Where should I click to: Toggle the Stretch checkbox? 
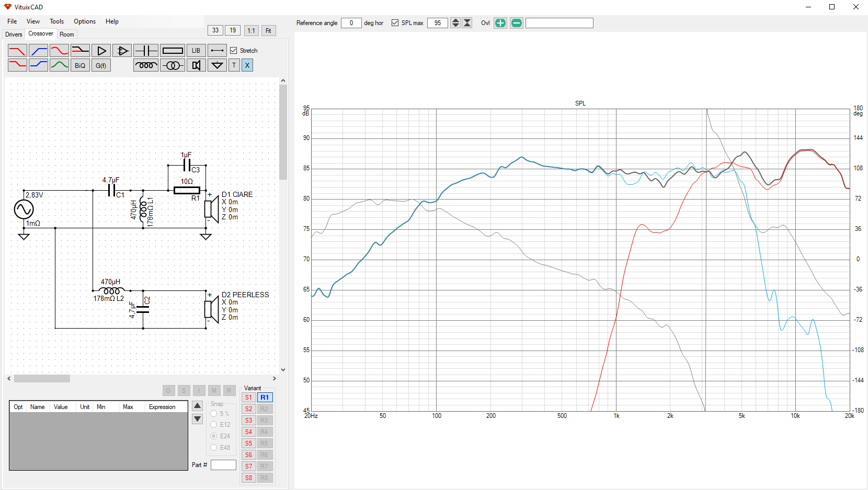coord(234,51)
